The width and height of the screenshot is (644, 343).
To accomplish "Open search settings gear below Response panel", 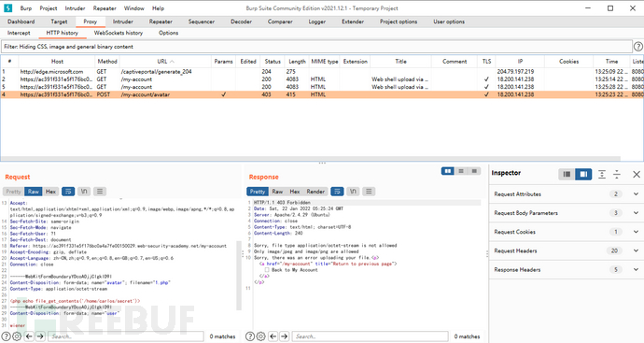I will pyautogui.click(x=260, y=336).
